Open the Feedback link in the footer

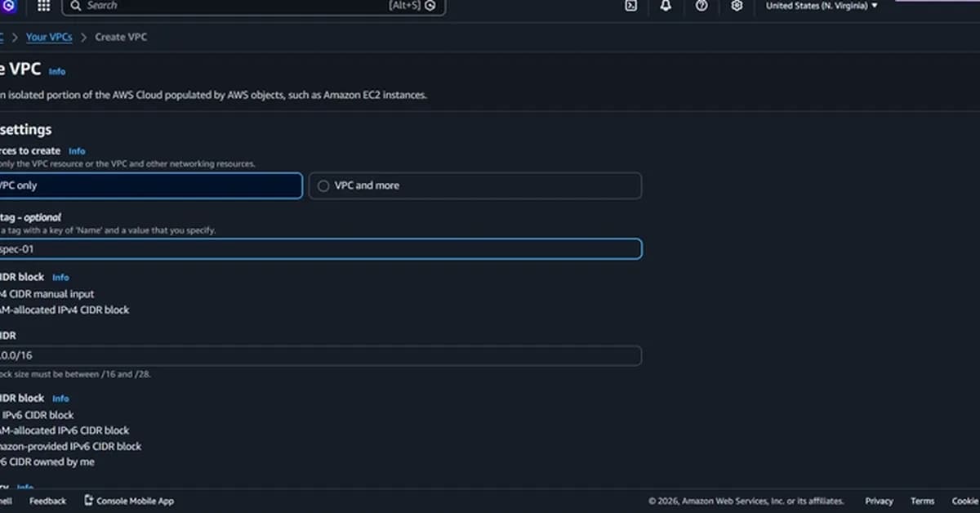tap(47, 501)
